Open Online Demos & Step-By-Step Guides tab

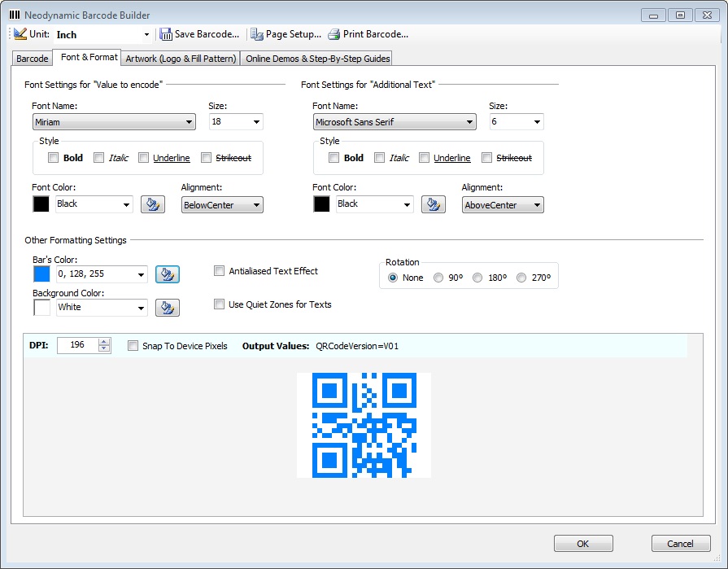pos(317,59)
